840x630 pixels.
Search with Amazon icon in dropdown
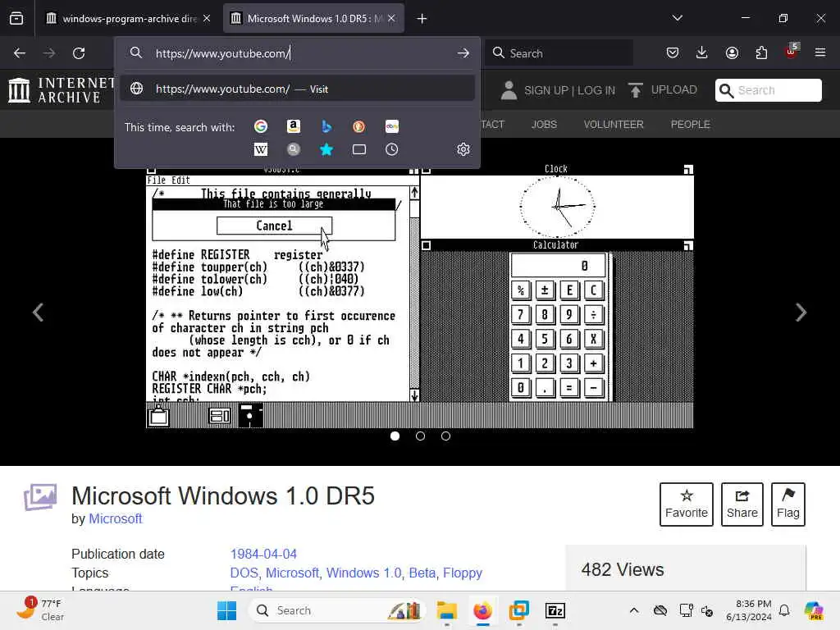293,126
